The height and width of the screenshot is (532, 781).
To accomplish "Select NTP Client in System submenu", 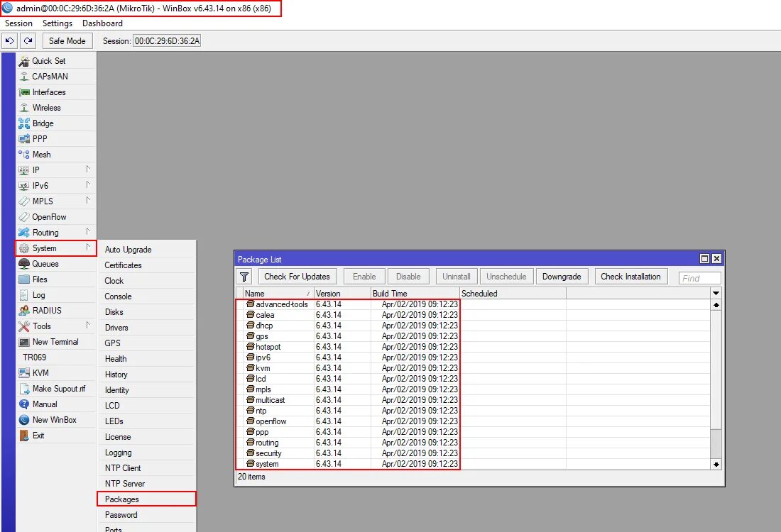I will click(x=147, y=467).
